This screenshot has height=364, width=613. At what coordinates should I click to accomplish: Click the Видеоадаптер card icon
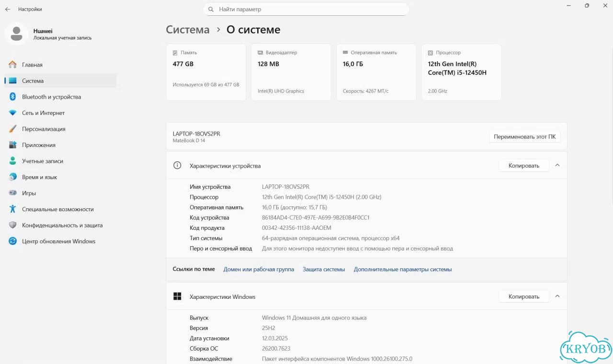tap(261, 53)
